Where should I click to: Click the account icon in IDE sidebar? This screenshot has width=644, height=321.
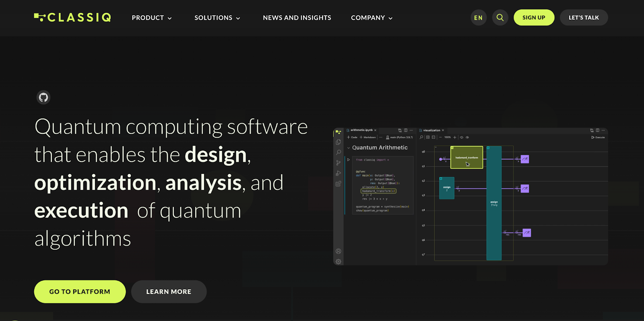tap(339, 251)
